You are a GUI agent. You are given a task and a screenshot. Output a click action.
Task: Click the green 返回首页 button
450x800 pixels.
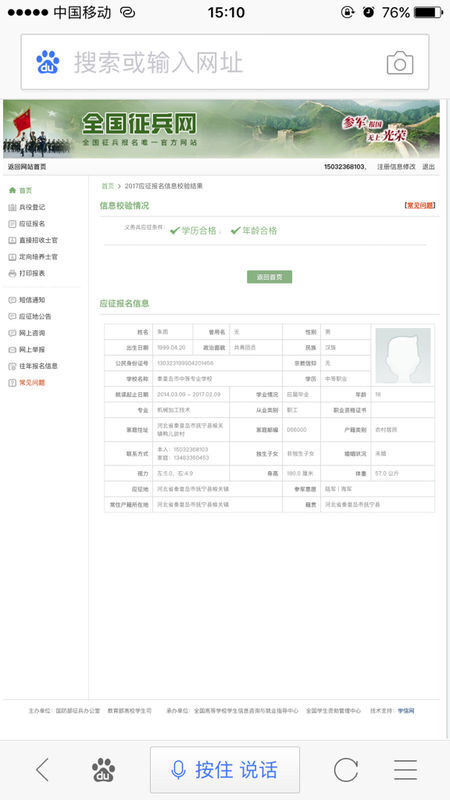(269, 277)
